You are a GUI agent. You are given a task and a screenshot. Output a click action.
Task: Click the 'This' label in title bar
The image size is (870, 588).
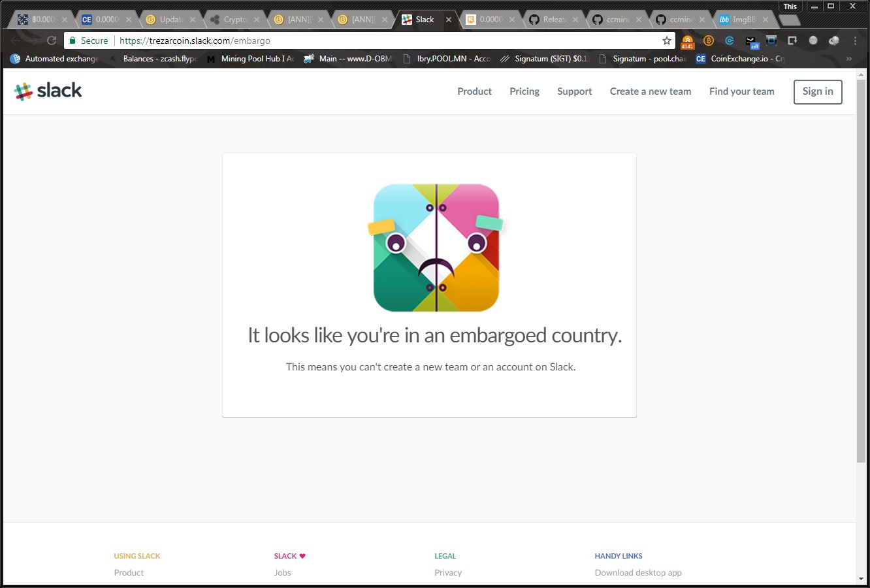(790, 7)
